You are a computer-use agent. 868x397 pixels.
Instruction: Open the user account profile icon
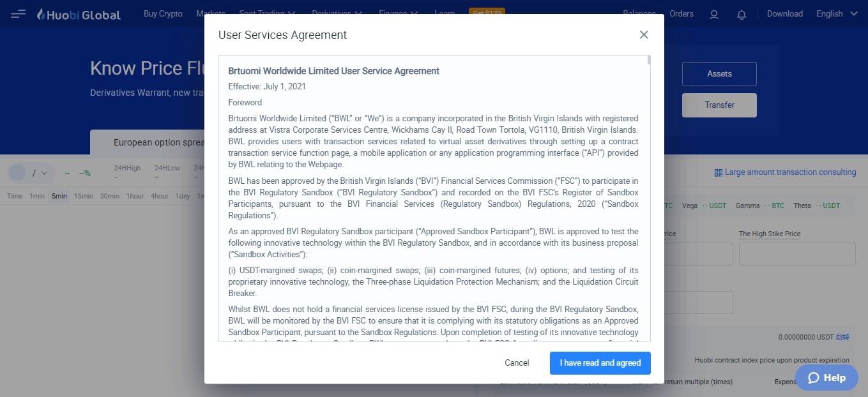[x=714, y=14]
